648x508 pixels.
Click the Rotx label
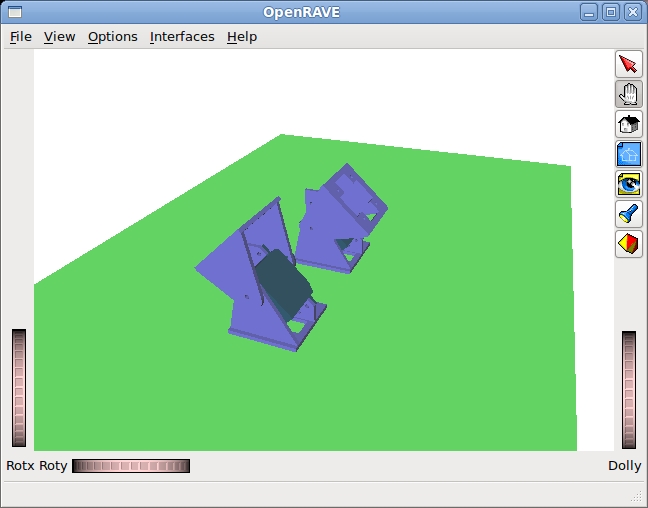20,466
